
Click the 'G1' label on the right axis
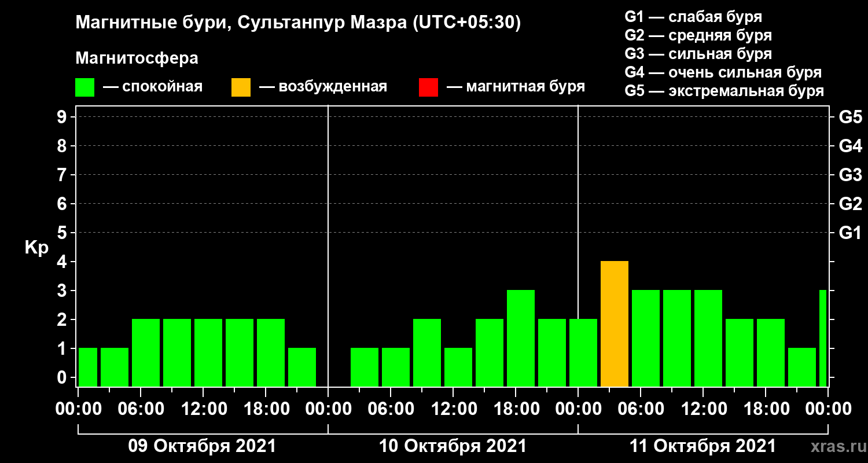pyautogui.click(x=850, y=233)
